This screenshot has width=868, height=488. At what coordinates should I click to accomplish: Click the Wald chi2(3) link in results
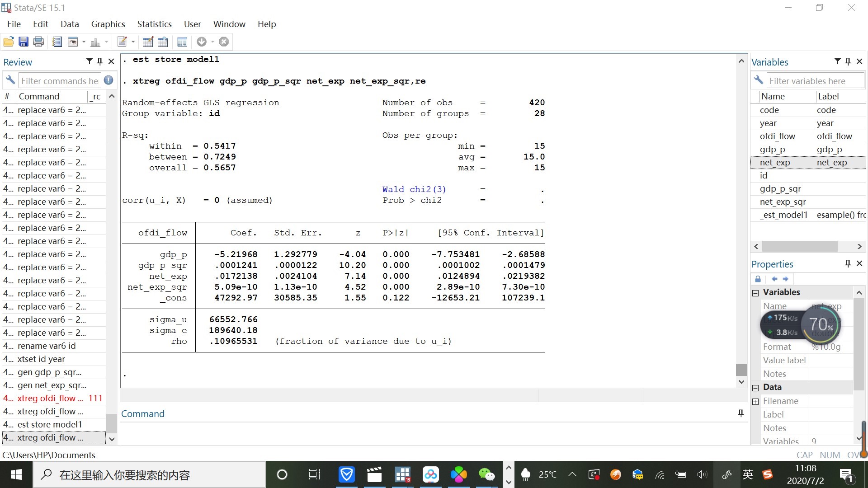click(414, 189)
